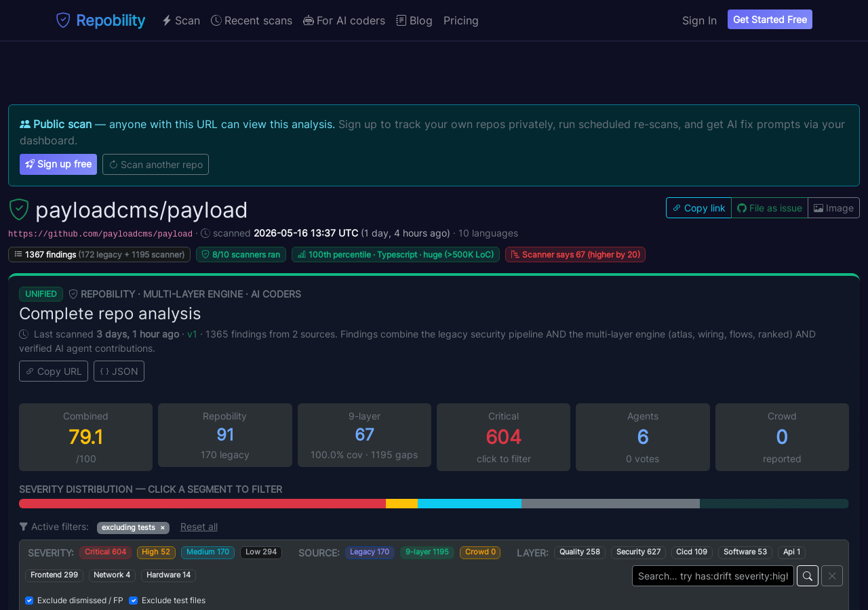
Task: Click the Image export button
Action: tap(833, 208)
